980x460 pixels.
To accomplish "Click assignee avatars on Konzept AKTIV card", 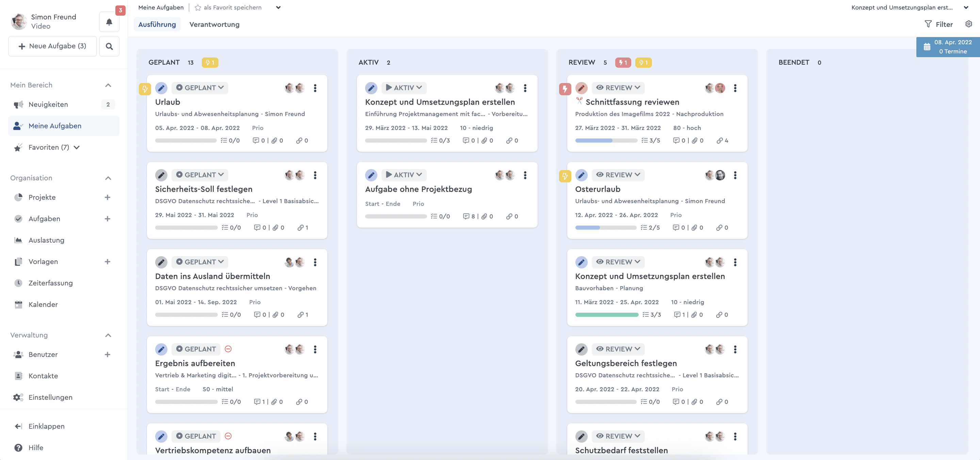I will pos(505,88).
